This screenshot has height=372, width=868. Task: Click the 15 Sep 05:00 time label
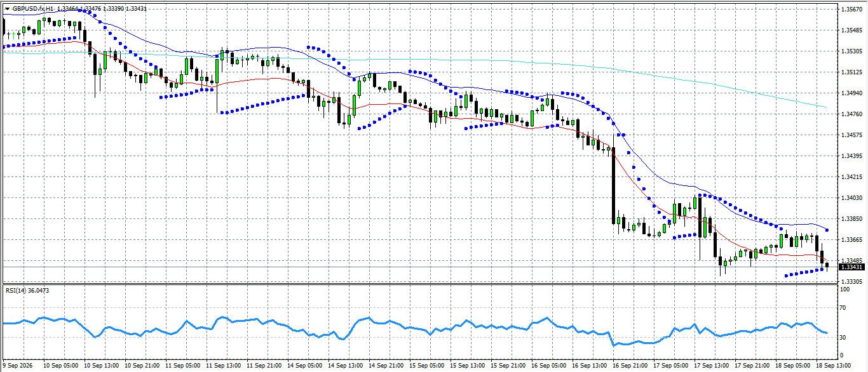pyautogui.click(x=427, y=366)
